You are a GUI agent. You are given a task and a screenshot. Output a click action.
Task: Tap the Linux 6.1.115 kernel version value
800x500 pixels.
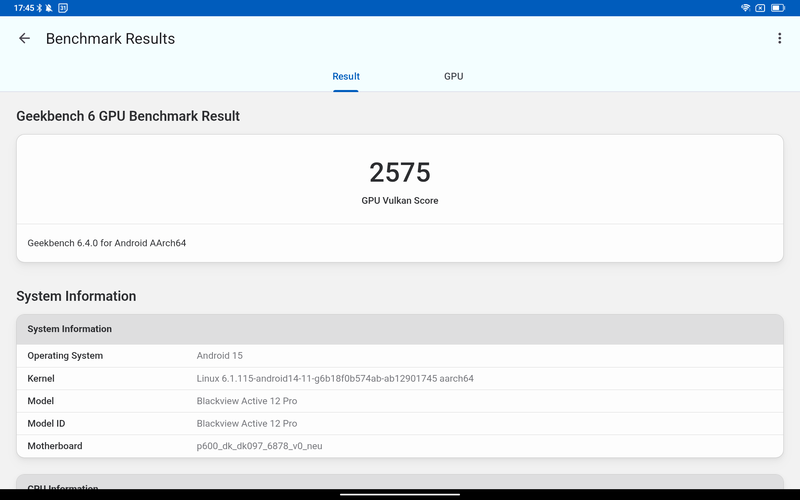pyautogui.click(x=335, y=378)
